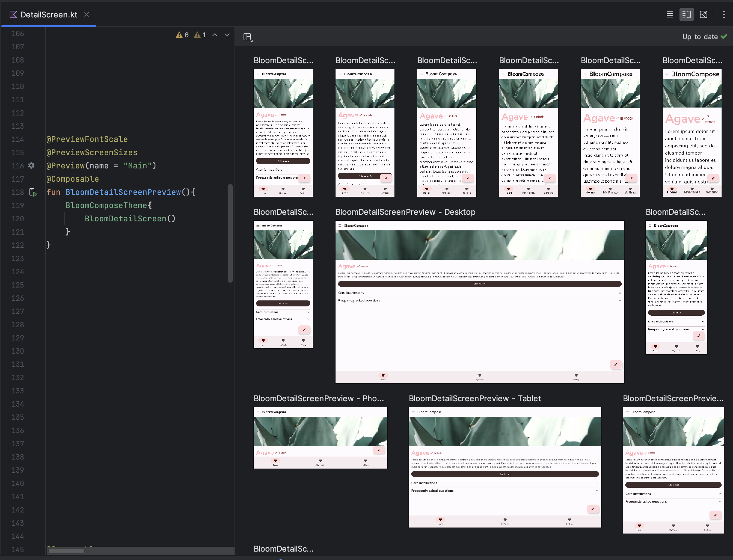Image resolution: width=733 pixels, height=560 pixels.
Task: Open the overflow menu via three-dot icon
Action: (x=724, y=15)
